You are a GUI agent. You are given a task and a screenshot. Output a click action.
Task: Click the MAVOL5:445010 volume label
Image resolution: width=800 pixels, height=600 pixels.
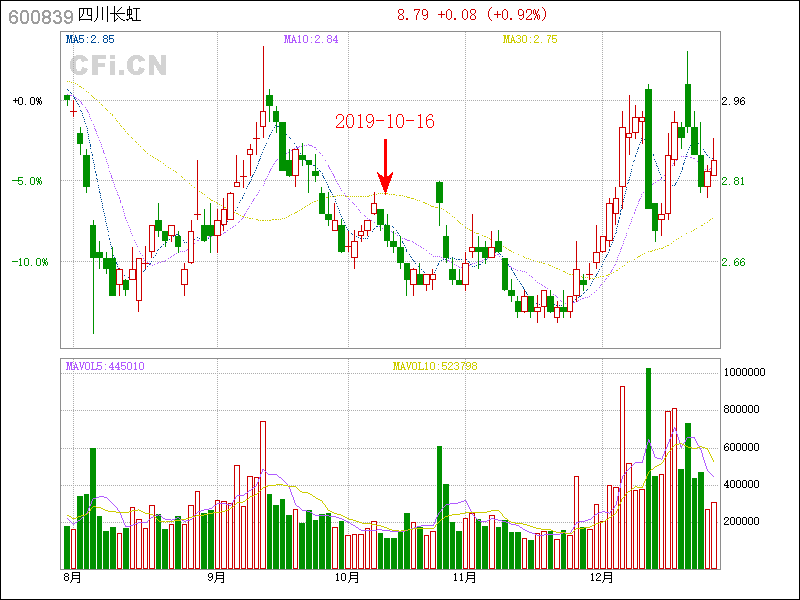[105, 366]
